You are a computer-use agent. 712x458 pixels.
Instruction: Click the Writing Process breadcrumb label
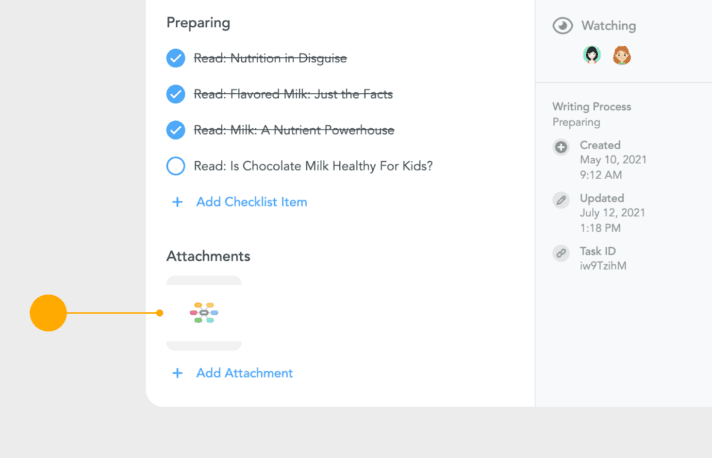pyautogui.click(x=592, y=107)
